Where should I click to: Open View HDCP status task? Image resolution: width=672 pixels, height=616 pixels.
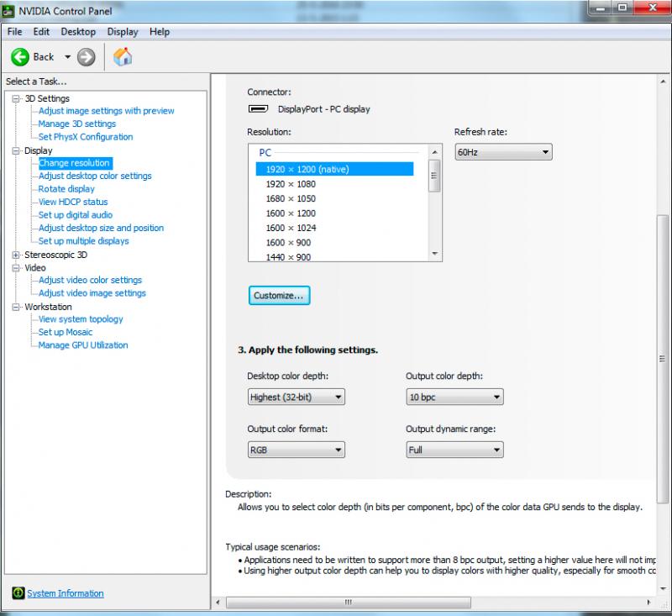[73, 202]
